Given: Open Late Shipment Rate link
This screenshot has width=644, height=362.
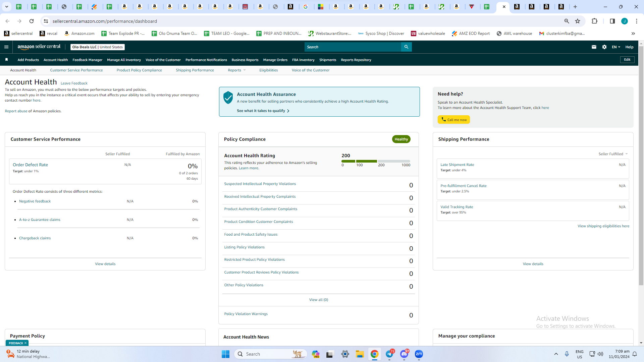Looking at the screenshot, I should (x=457, y=165).
